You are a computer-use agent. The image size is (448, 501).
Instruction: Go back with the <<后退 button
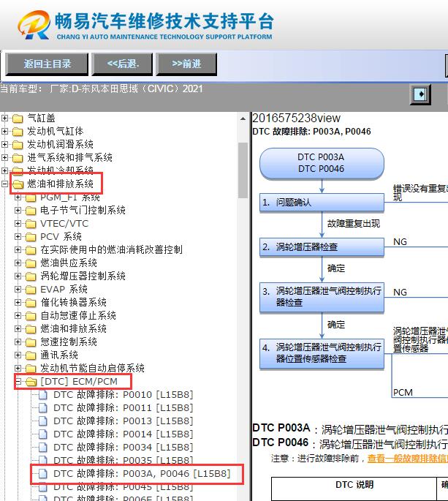[122, 64]
